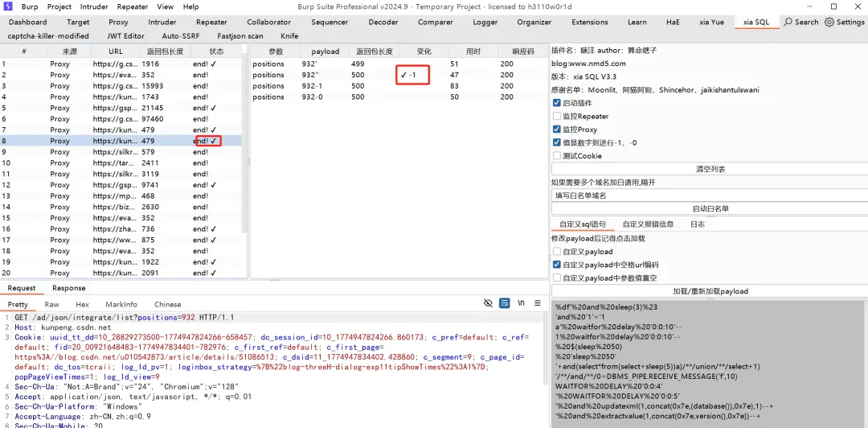Sort by the 返回包长度 column in the request list
The height and width of the screenshot is (428, 868).
click(x=165, y=51)
